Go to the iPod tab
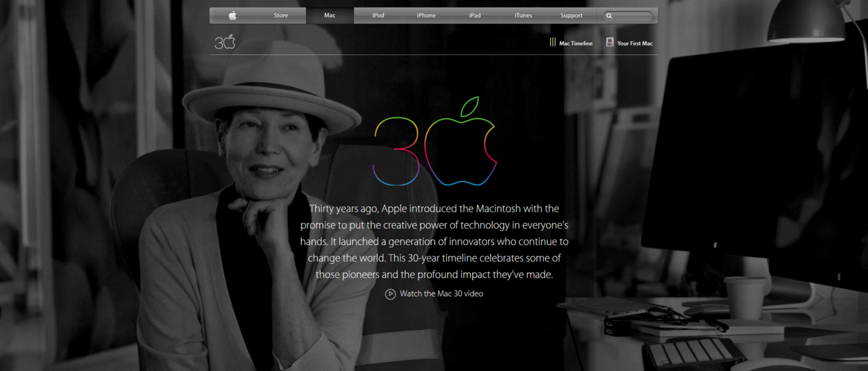The width and height of the screenshot is (868, 371). 378,16
